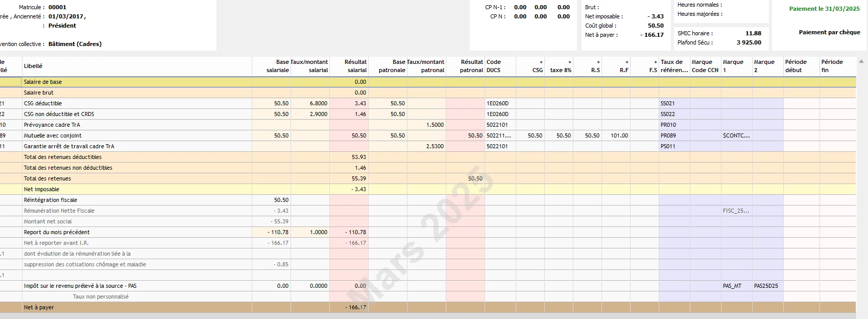Click the "Montant net social" row label
868x319 pixels.
(48, 221)
